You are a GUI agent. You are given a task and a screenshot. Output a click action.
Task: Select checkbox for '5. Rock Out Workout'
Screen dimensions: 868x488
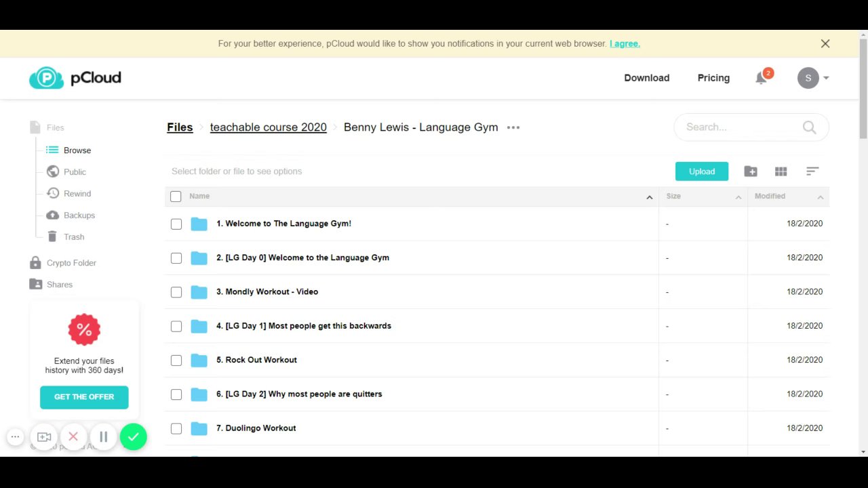pos(176,361)
